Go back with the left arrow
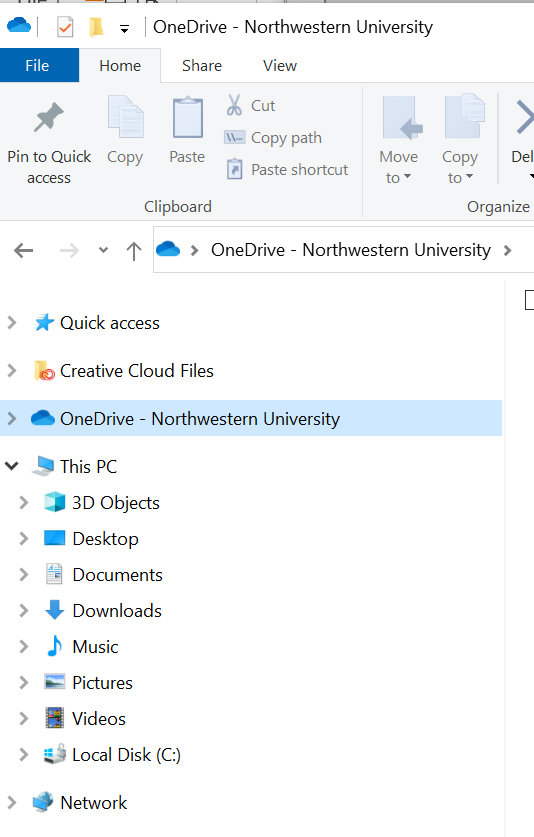Screen dimensions: 534x837 [23, 250]
